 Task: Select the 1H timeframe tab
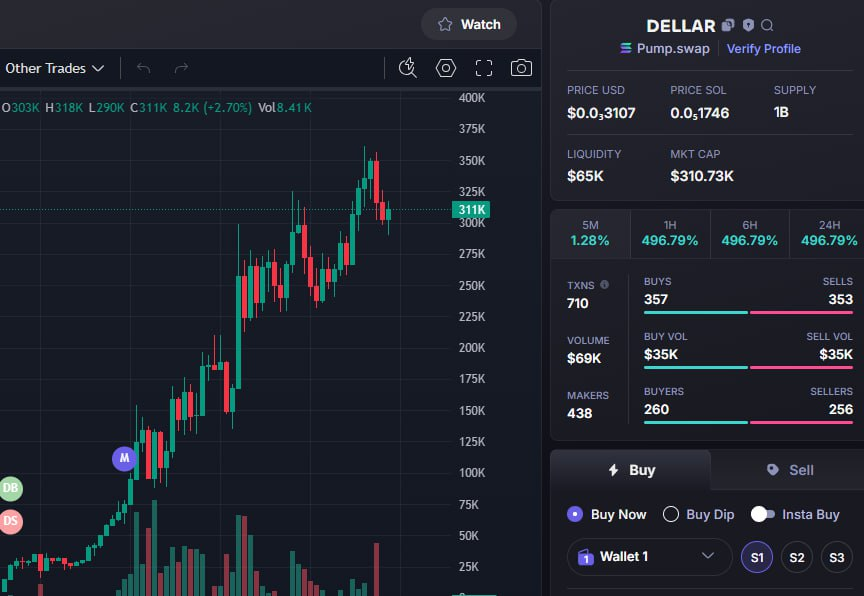pos(670,234)
